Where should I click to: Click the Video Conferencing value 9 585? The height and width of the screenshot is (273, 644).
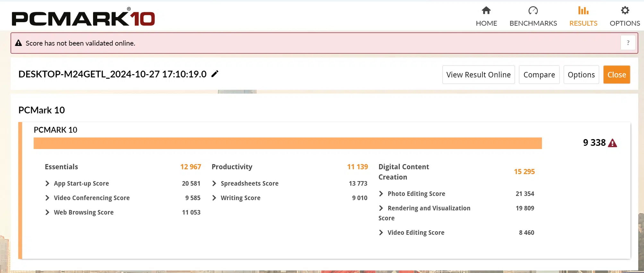193,198
